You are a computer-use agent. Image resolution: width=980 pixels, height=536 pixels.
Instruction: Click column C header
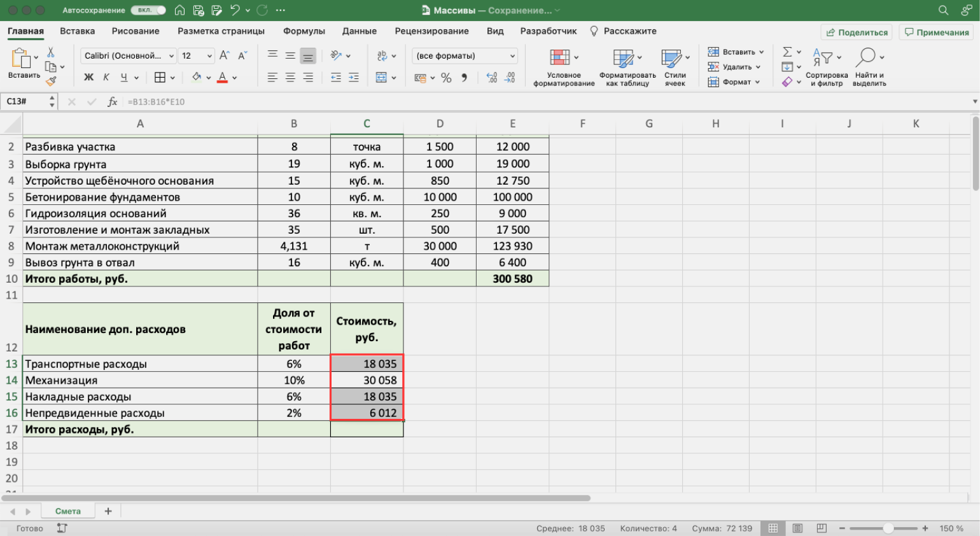click(x=367, y=124)
